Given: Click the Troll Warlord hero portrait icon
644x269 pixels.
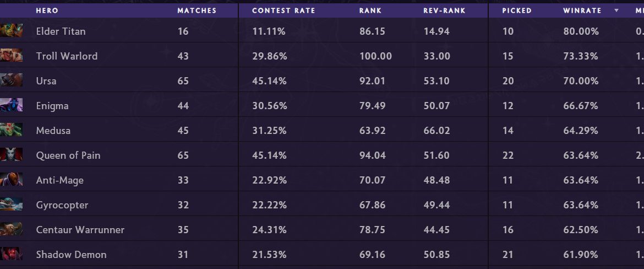Looking at the screenshot, I should coord(12,56).
